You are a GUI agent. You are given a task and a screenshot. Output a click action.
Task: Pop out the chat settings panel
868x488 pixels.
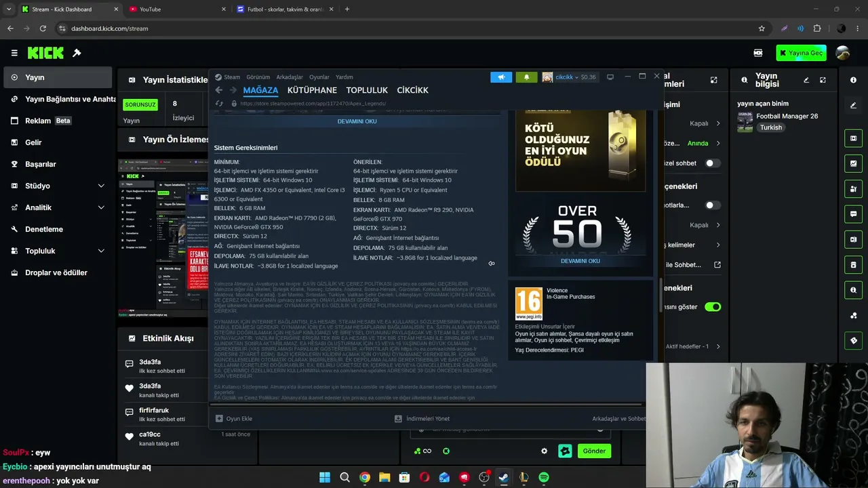pos(713,80)
